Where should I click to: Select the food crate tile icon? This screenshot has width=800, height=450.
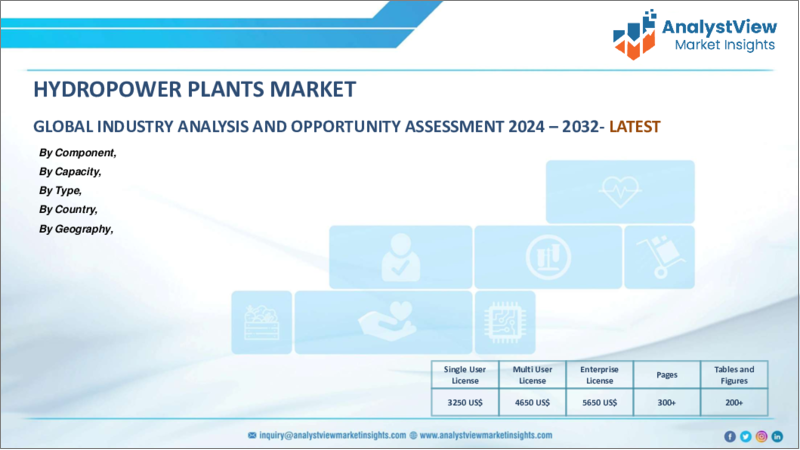coord(262,322)
